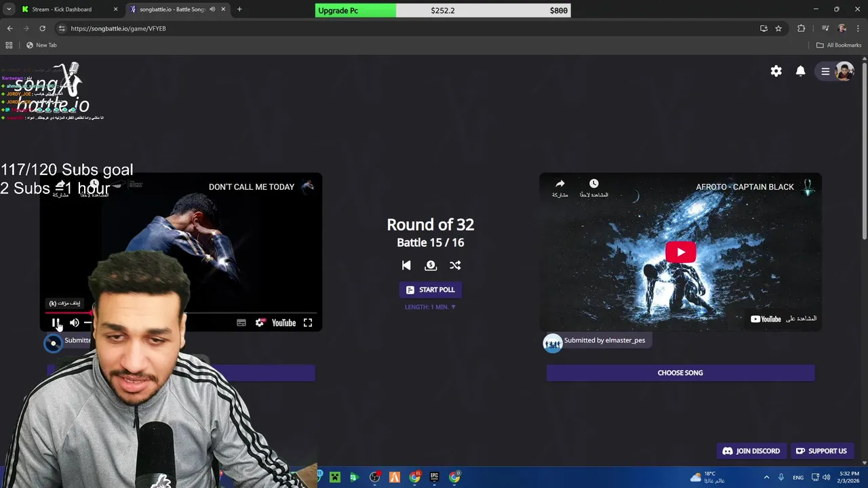The image size is (868, 488).
Task: Toggle subtitles on the left video
Action: (241, 323)
